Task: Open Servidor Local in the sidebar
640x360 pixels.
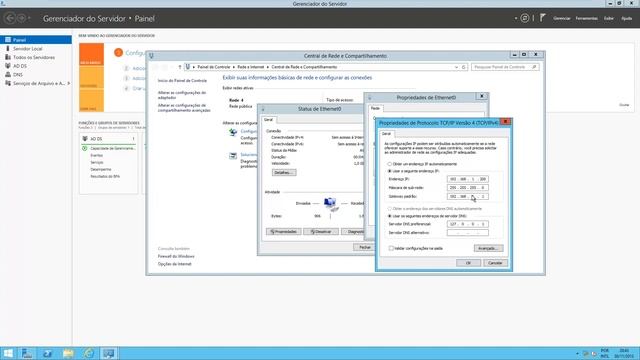Action: (27, 49)
